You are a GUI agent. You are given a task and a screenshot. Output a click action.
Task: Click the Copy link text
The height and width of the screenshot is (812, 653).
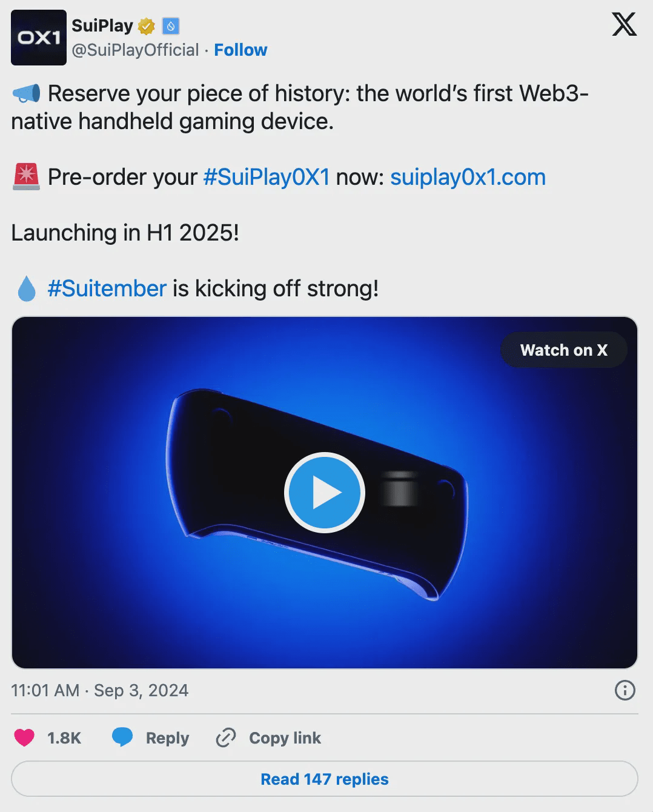tap(285, 737)
